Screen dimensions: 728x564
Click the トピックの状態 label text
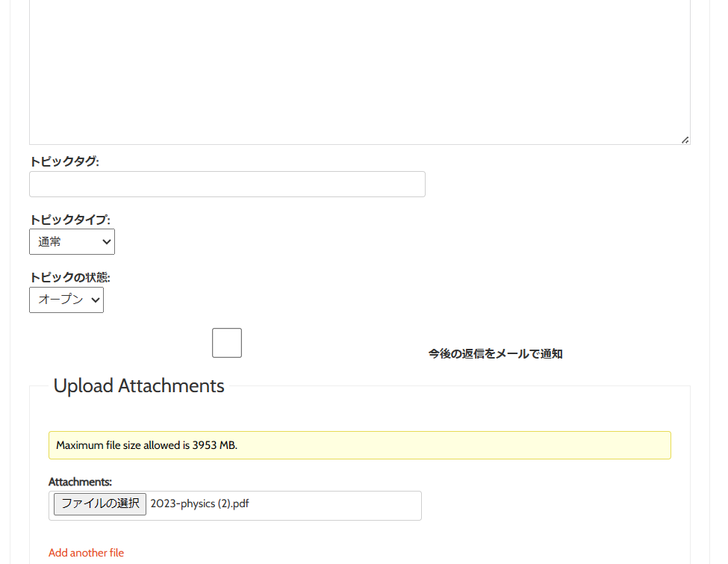(x=69, y=277)
